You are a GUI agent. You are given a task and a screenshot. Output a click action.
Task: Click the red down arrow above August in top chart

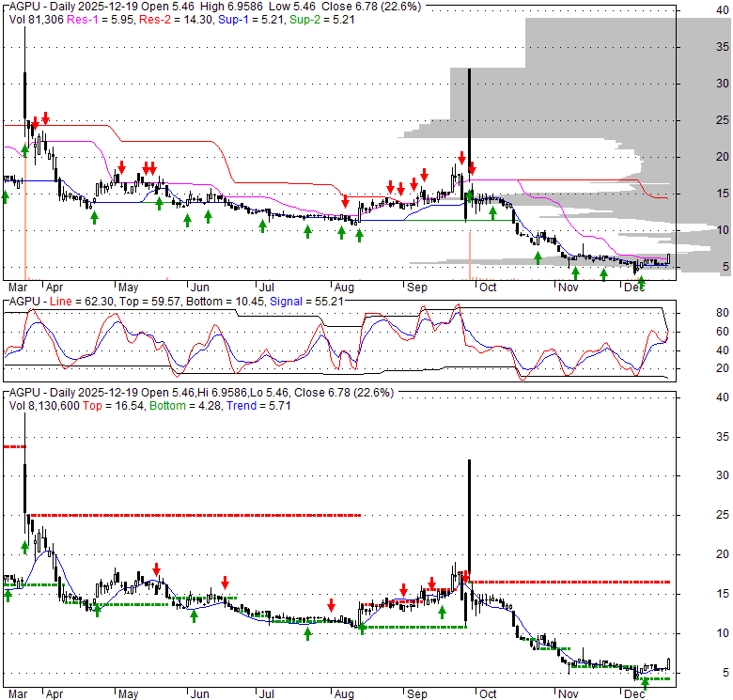(x=346, y=201)
